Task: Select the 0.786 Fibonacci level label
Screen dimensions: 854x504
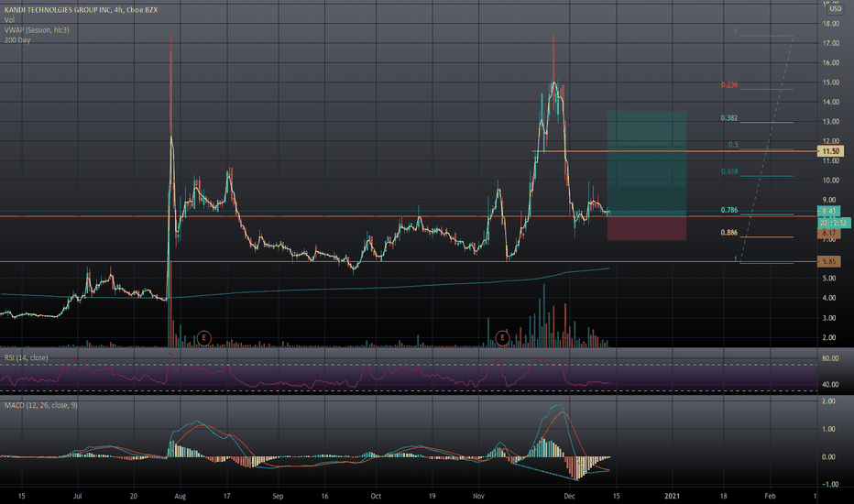Action: (x=729, y=211)
